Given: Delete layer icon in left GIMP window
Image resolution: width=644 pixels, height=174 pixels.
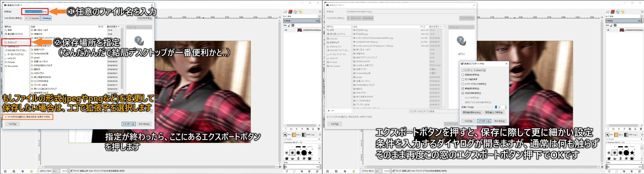Looking at the screenshot, I should (x=318, y=129).
